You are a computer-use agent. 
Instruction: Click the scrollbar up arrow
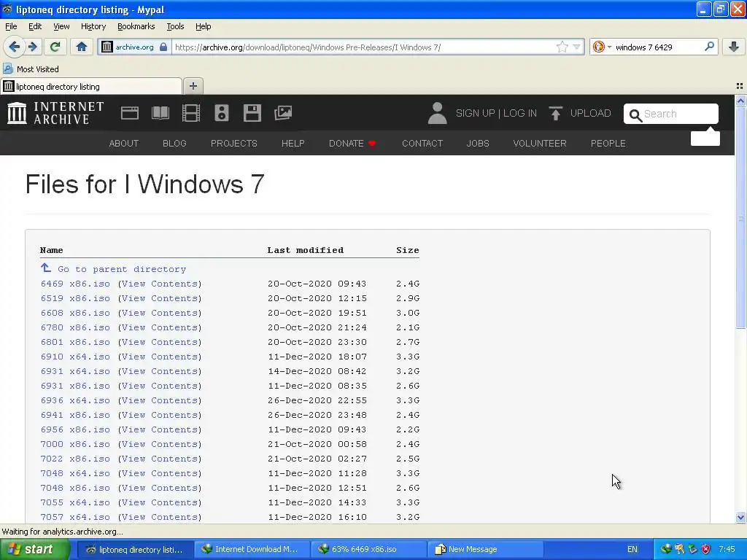pos(740,101)
